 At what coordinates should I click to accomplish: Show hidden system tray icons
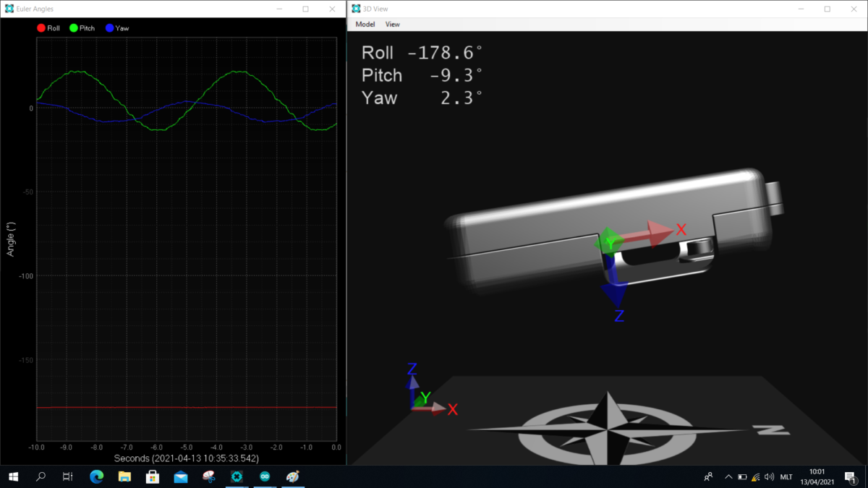click(x=728, y=477)
